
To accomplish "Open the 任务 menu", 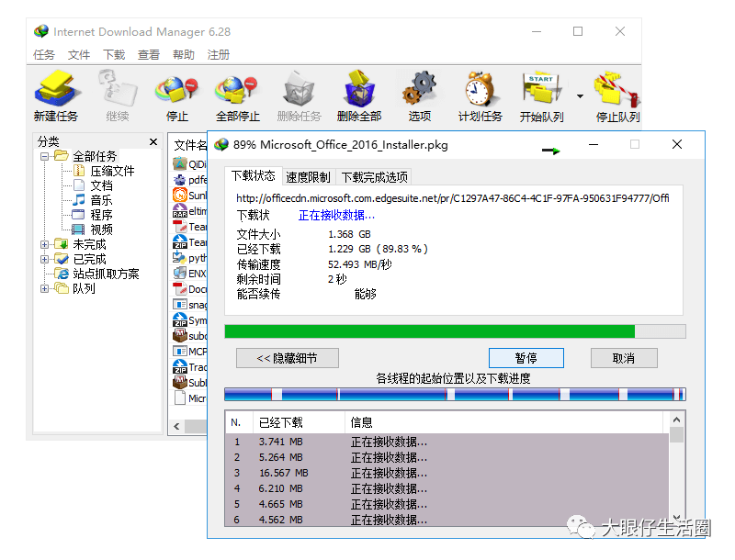I will pyautogui.click(x=44, y=55).
